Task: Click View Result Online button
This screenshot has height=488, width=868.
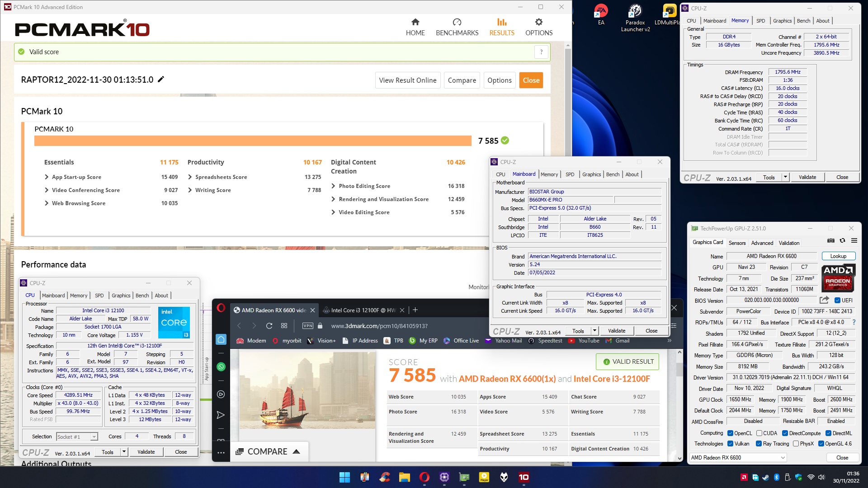Action: tap(408, 80)
